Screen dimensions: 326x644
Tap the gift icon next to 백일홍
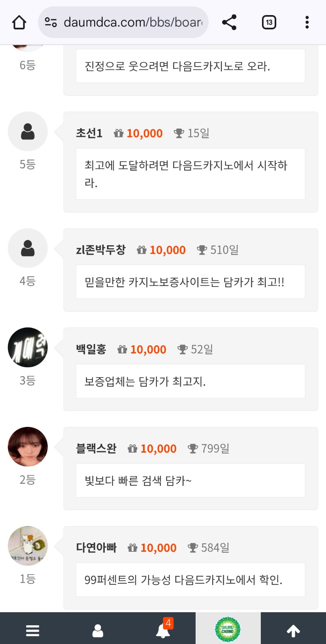point(122,350)
